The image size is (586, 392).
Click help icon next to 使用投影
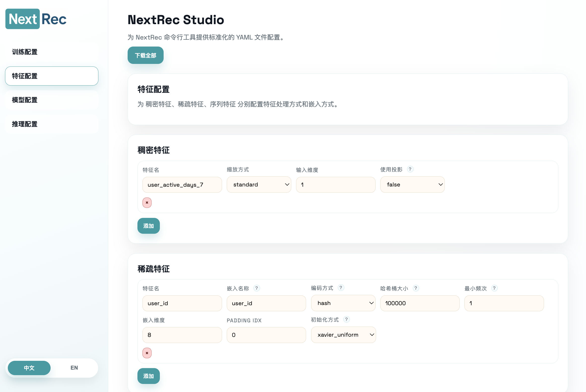click(410, 169)
